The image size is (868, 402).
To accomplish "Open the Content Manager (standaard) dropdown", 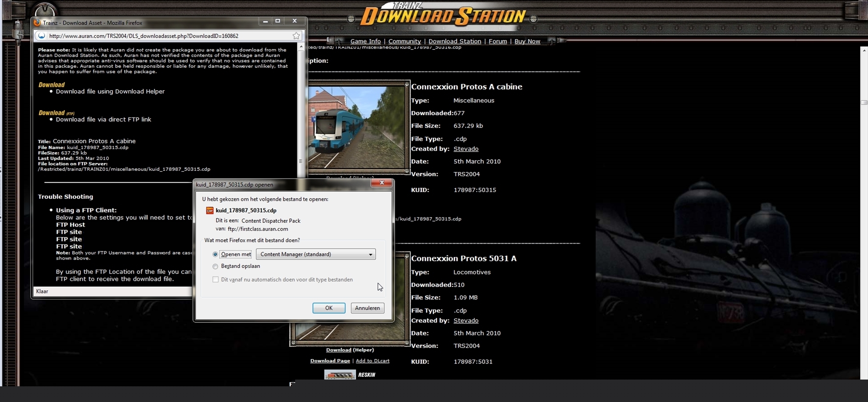I will (316, 254).
